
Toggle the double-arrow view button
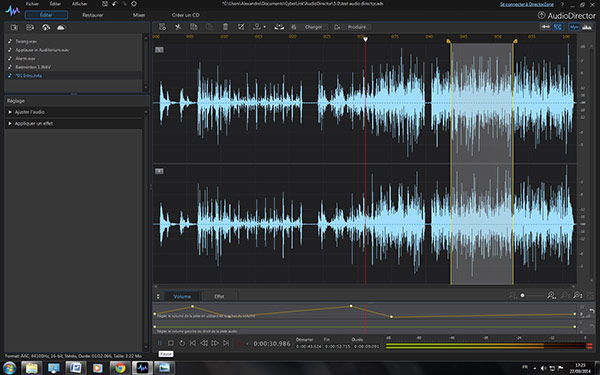(x=545, y=27)
